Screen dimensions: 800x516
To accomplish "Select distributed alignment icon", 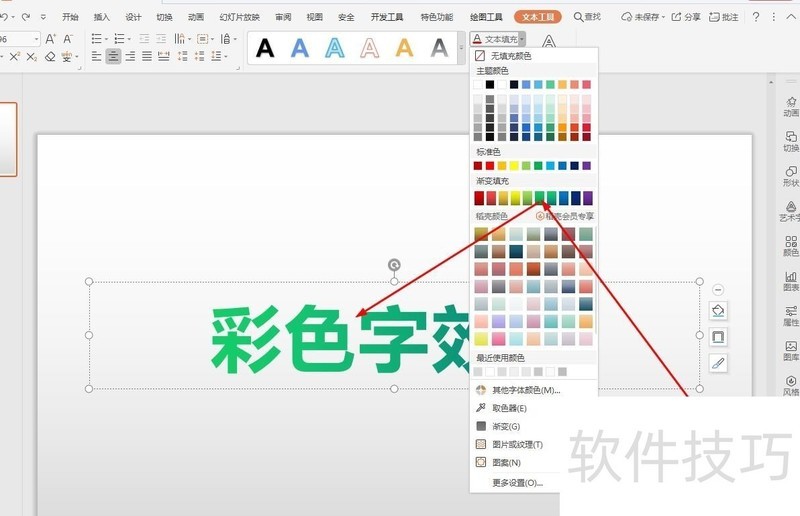I will coord(164,56).
